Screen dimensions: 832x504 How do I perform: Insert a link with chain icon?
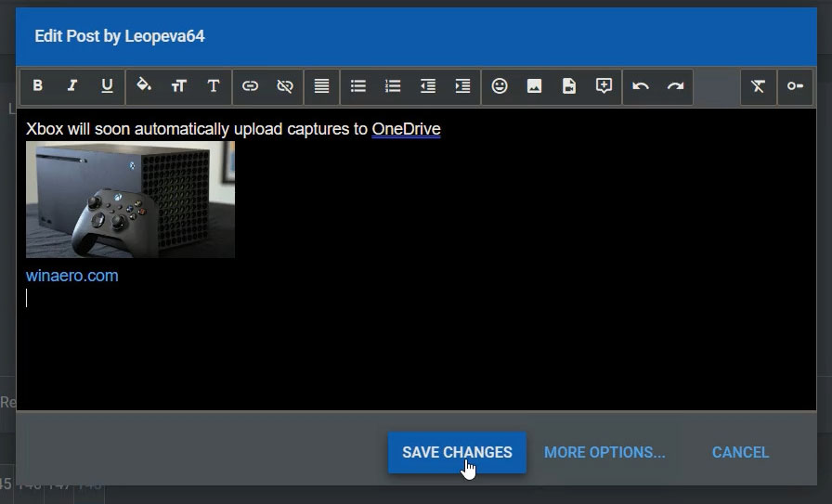[x=250, y=86]
